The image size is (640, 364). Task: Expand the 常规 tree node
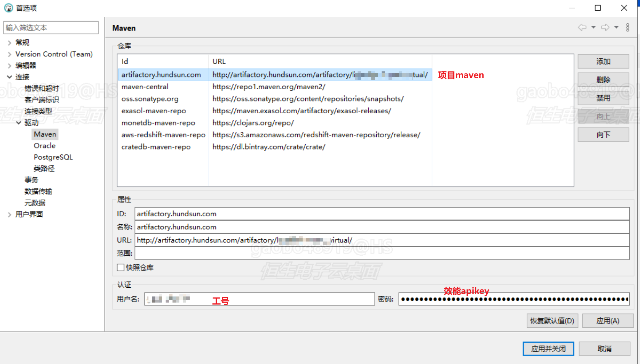click(10, 43)
